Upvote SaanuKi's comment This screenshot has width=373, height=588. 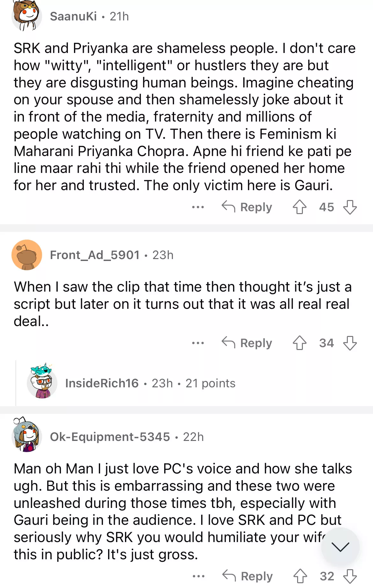click(299, 207)
